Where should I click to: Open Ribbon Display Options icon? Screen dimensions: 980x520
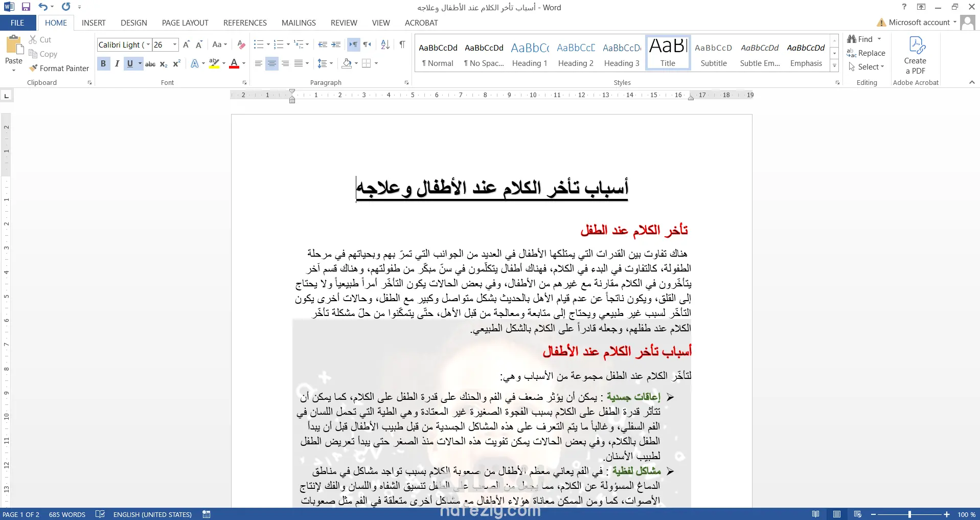tap(921, 7)
